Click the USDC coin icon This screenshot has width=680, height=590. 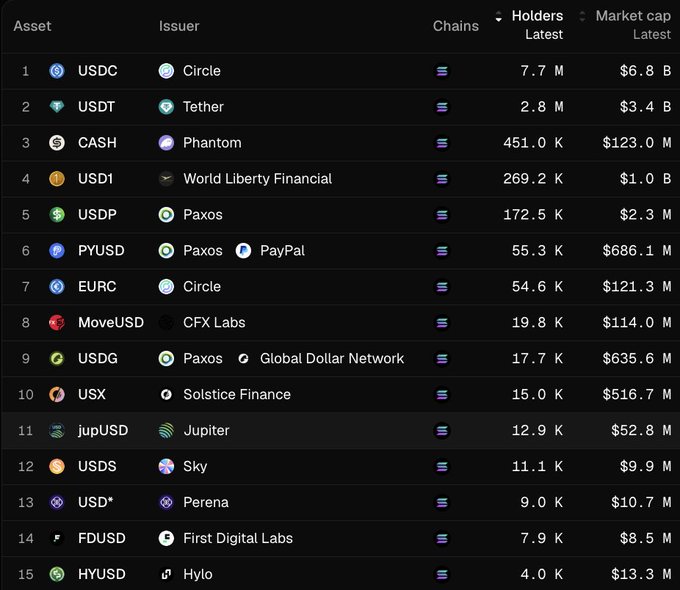(57, 71)
